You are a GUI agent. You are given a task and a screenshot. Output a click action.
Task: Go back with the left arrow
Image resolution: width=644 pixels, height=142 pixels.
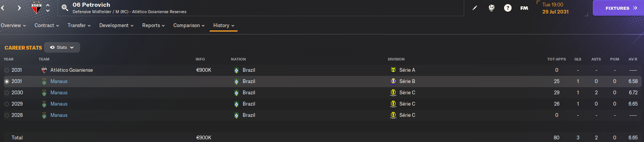click(x=3, y=8)
